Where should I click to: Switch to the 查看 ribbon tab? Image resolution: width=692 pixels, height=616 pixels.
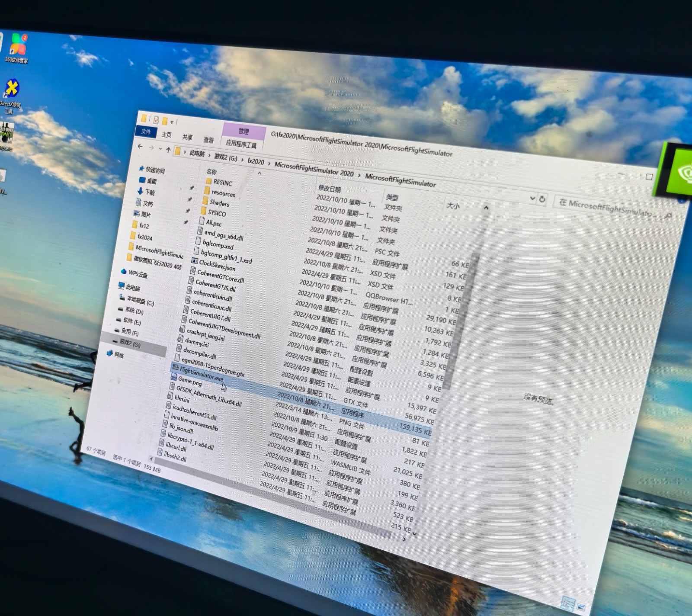click(209, 140)
